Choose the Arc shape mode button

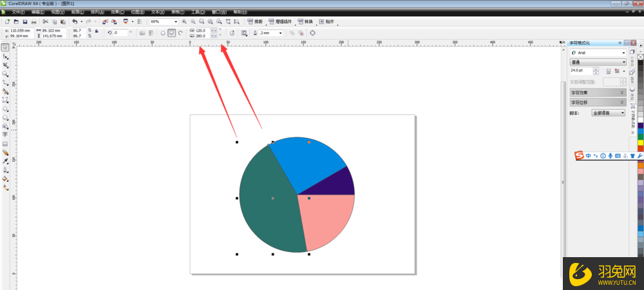tap(181, 33)
